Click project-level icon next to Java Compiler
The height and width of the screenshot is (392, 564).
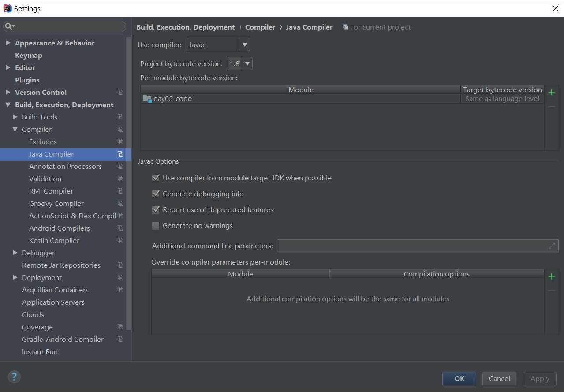tap(120, 154)
